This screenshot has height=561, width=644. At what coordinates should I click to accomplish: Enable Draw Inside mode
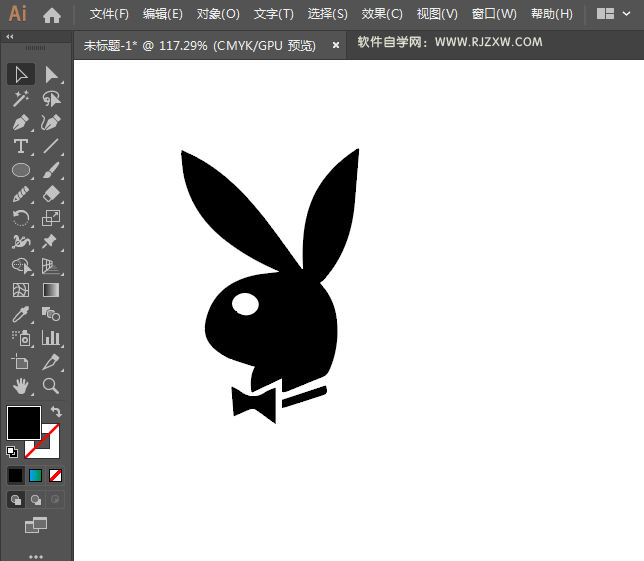click(x=55, y=499)
